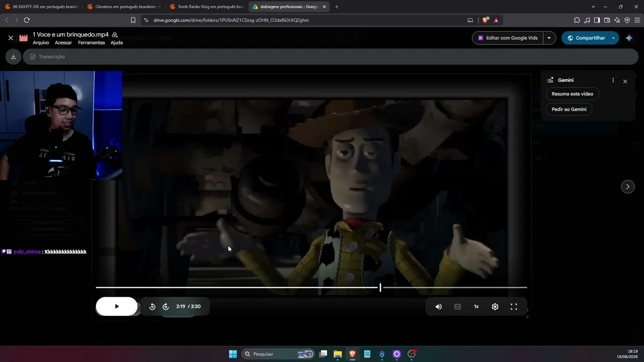Click the Compartilhar button

click(x=586, y=38)
